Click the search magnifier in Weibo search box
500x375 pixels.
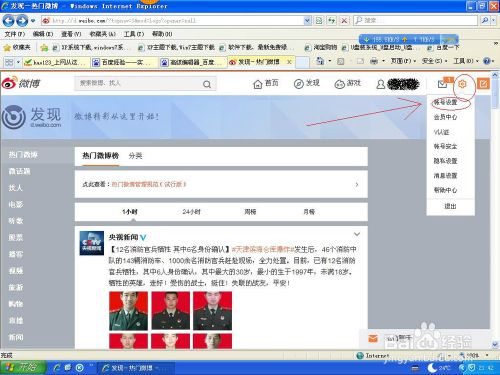207,84
